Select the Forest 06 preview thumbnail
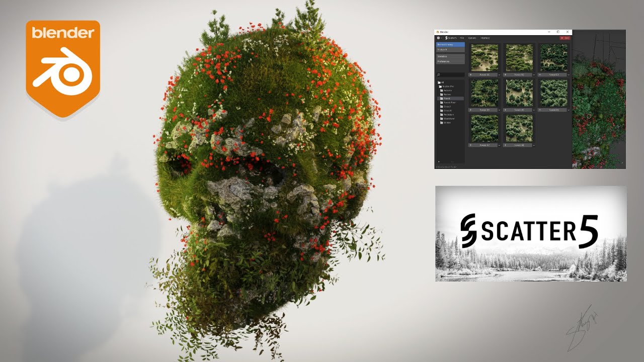Screen dimensions: 644x362 tap(554, 93)
